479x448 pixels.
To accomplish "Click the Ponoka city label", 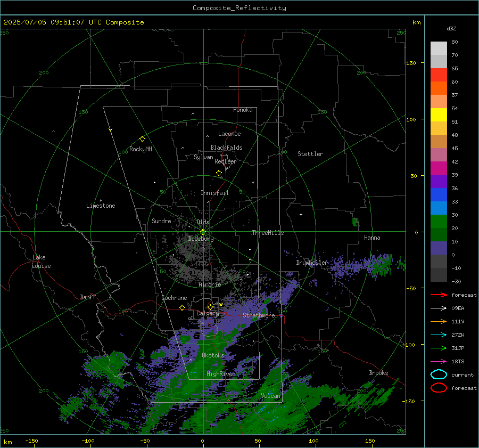I will [x=243, y=110].
